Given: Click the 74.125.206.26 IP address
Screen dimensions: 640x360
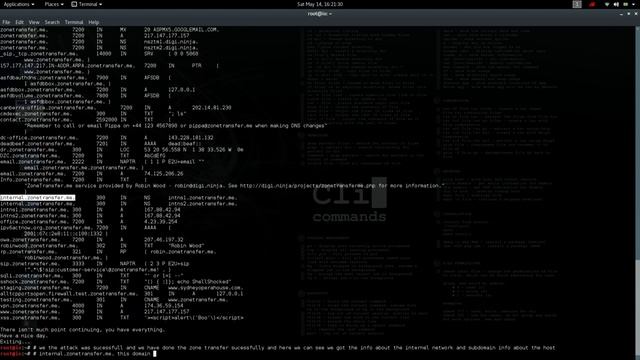Looking at the screenshot, I should [x=163, y=173].
